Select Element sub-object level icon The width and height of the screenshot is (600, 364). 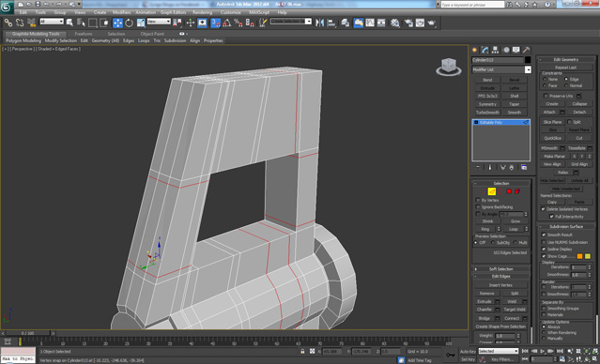[517, 191]
